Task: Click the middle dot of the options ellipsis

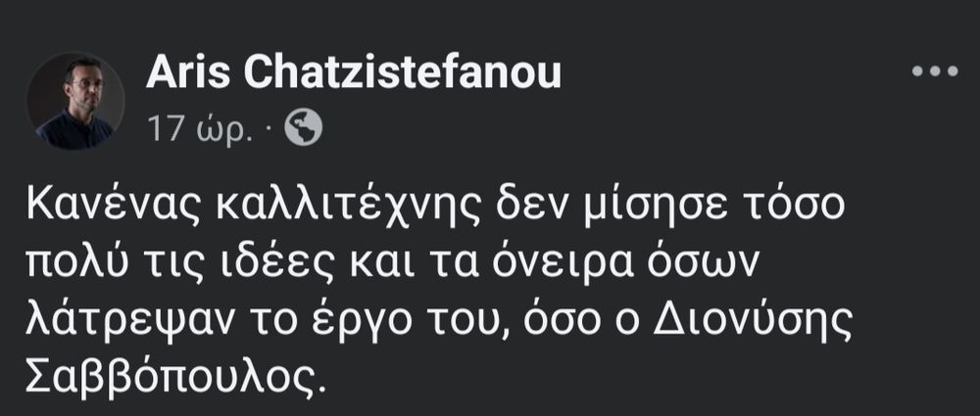Action: click(x=935, y=71)
